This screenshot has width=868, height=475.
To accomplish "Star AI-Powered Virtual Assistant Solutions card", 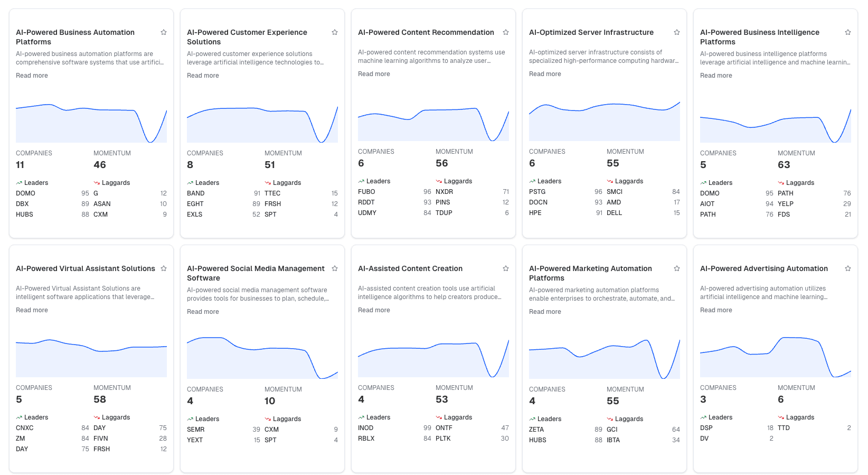I will [x=164, y=268].
